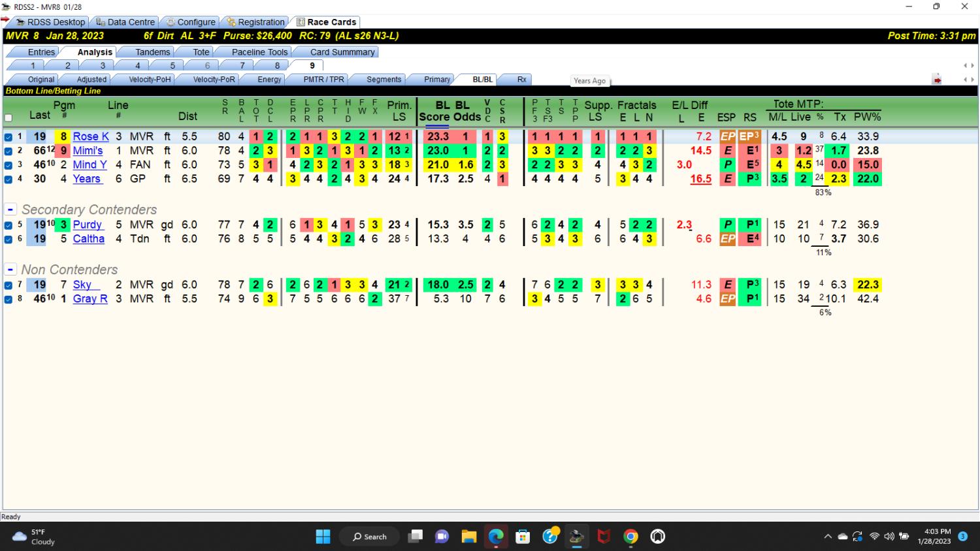This screenshot has height=551, width=980.
Task: Select the Velocity-PoH view tab
Action: tap(150, 80)
